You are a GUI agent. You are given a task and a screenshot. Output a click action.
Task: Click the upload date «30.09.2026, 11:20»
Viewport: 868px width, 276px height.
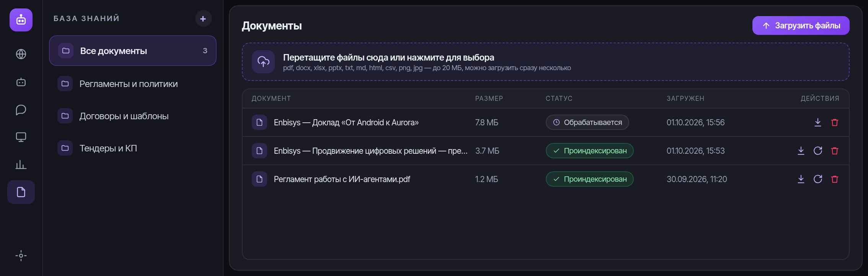click(x=697, y=179)
